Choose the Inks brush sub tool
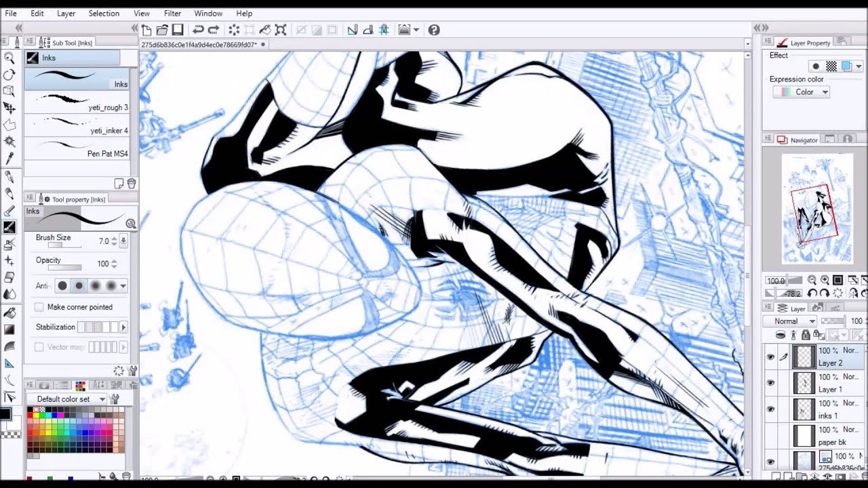 click(77, 79)
